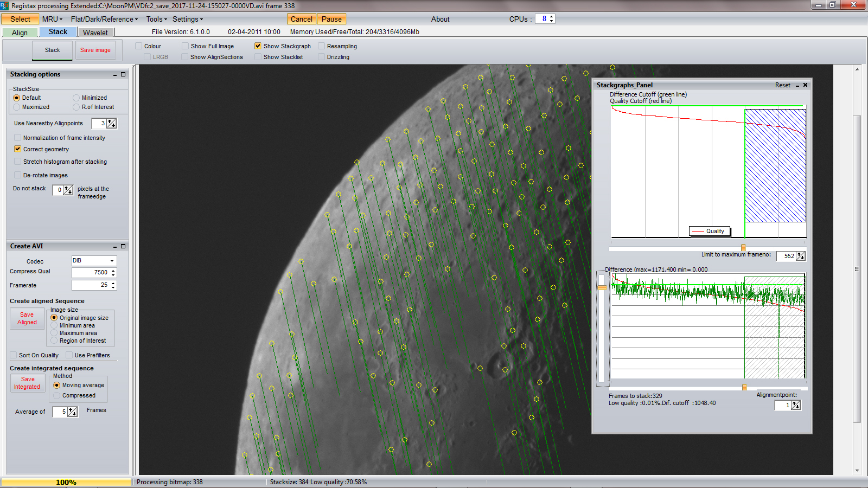Enable Show AlignSections checkbox

185,57
